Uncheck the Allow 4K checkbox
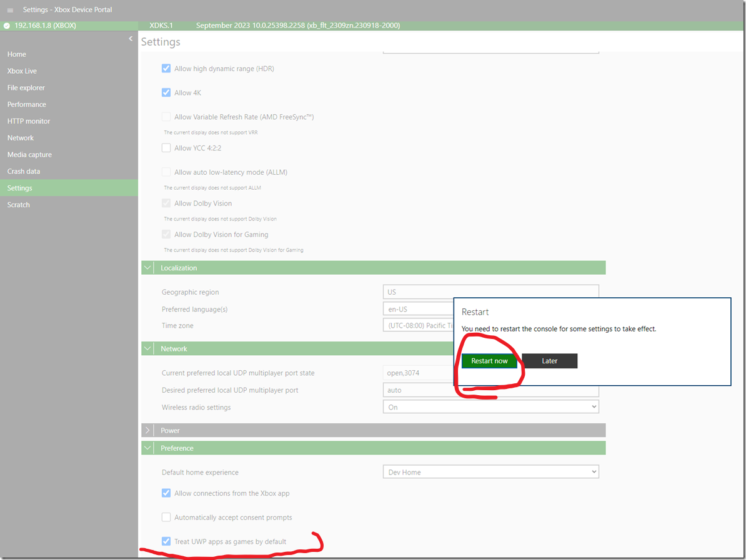 pos(166,92)
